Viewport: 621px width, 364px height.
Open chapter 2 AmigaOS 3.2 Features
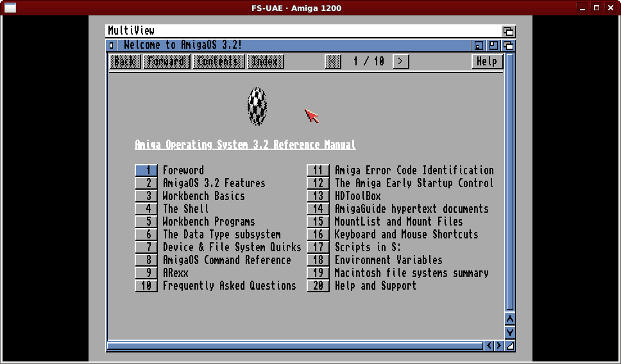pos(146,183)
